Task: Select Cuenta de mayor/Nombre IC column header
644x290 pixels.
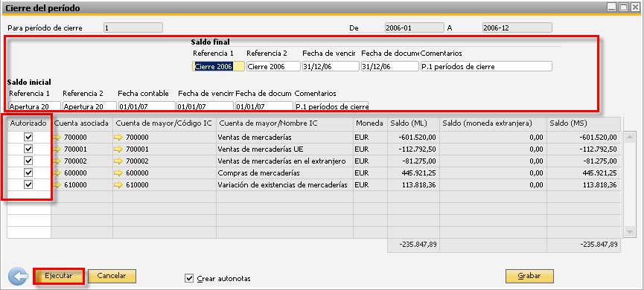Action: (284, 123)
